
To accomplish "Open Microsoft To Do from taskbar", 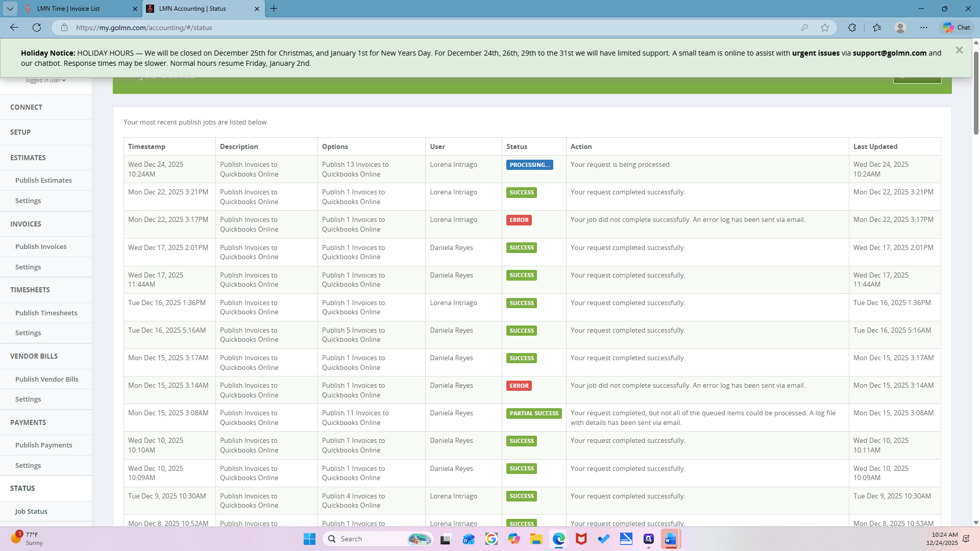I will (x=603, y=539).
